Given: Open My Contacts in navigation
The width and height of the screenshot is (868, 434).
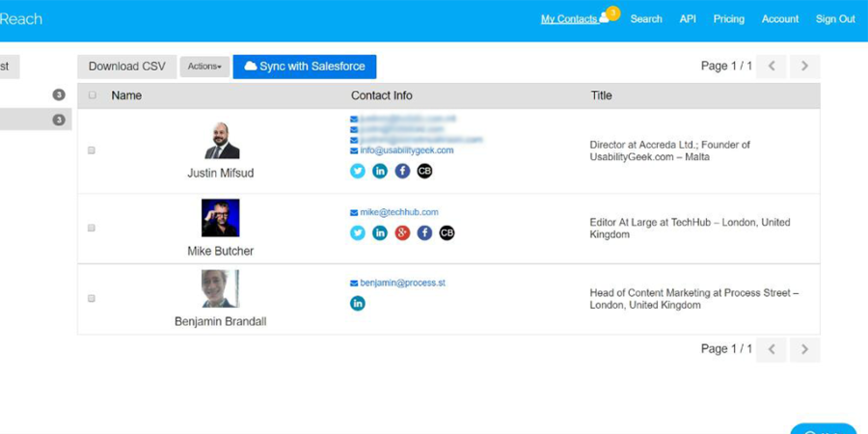Looking at the screenshot, I should tap(569, 19).
